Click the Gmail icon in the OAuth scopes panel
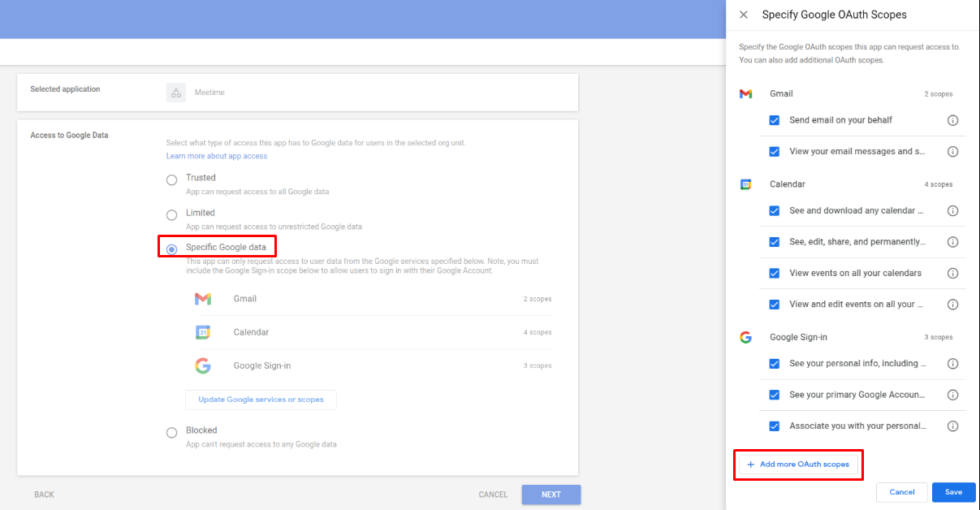This screenshot has height=510, width=980. pos(745,94)
